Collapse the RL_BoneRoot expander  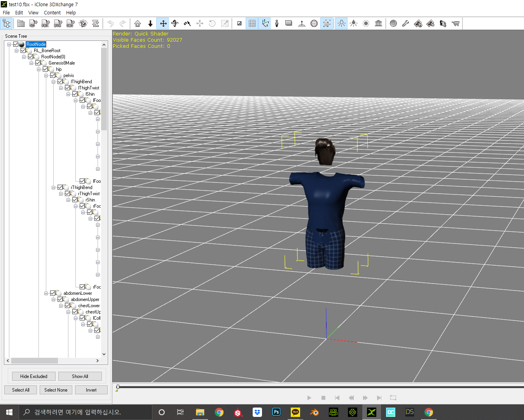16,51
